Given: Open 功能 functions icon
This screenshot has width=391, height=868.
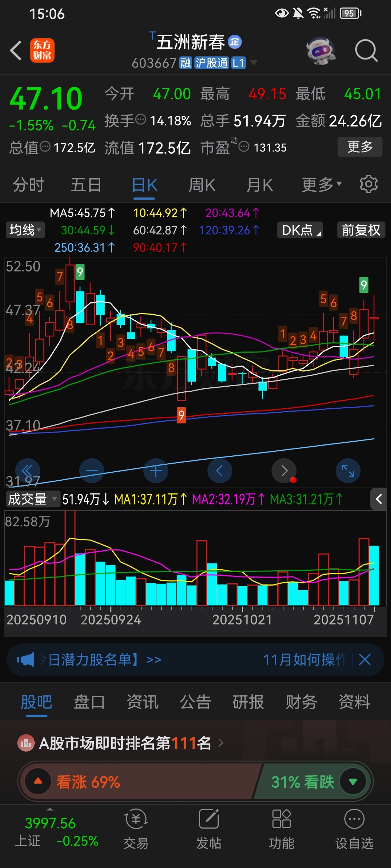Looking at the screenshot, I should [282, 828].
